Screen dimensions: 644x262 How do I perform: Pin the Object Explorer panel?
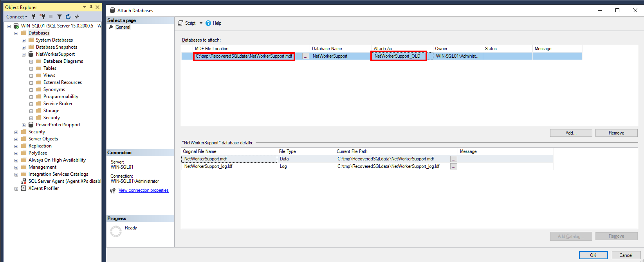click(91, 7)
